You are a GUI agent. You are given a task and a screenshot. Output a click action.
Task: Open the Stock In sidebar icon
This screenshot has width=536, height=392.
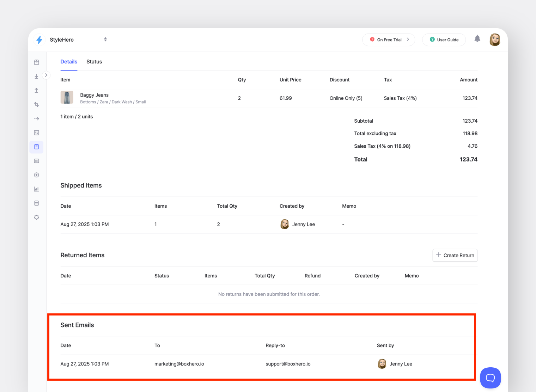tap(36, 76)
